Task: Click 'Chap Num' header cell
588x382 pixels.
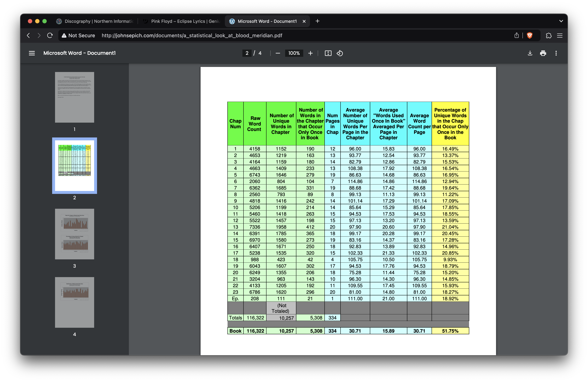Action: coord(236,124)
